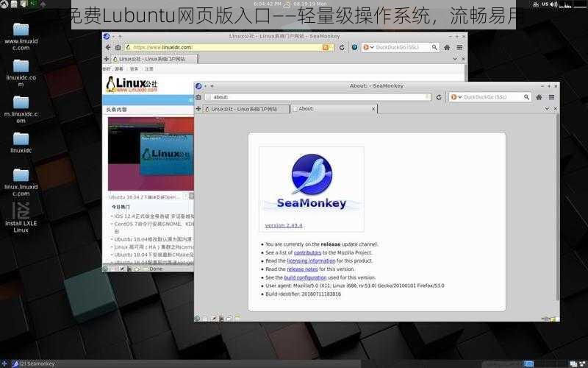Select the About: tab
This screenshot has width=588, height=368.
[334, 109]
